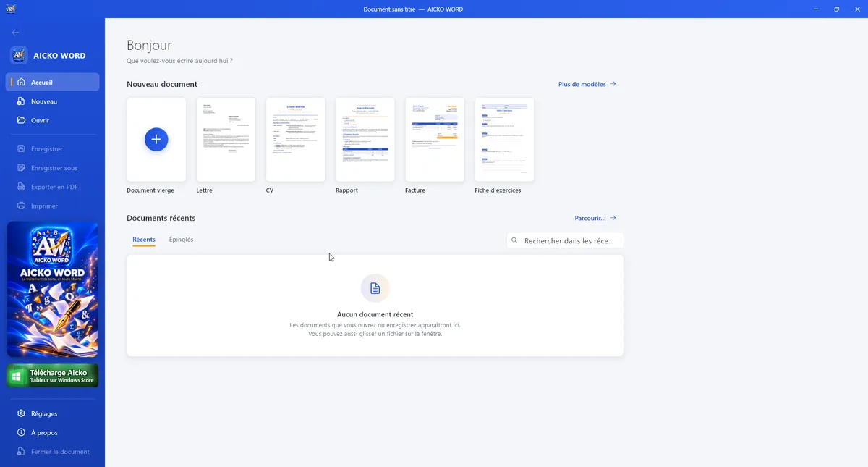Click the Parcourir link
Image resolution: width=868 pixels, height=467 pixels.
point(595,218)
